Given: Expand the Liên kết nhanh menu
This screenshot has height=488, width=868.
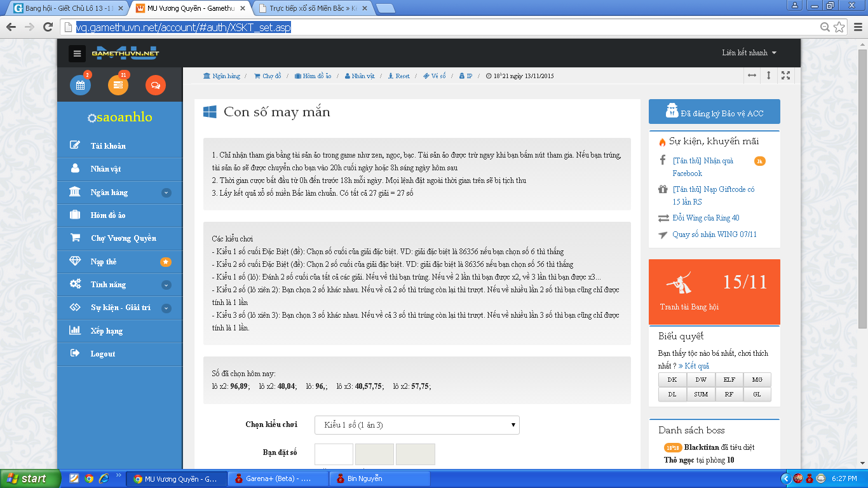Looking at the screenshot, I should coord(749,53).
